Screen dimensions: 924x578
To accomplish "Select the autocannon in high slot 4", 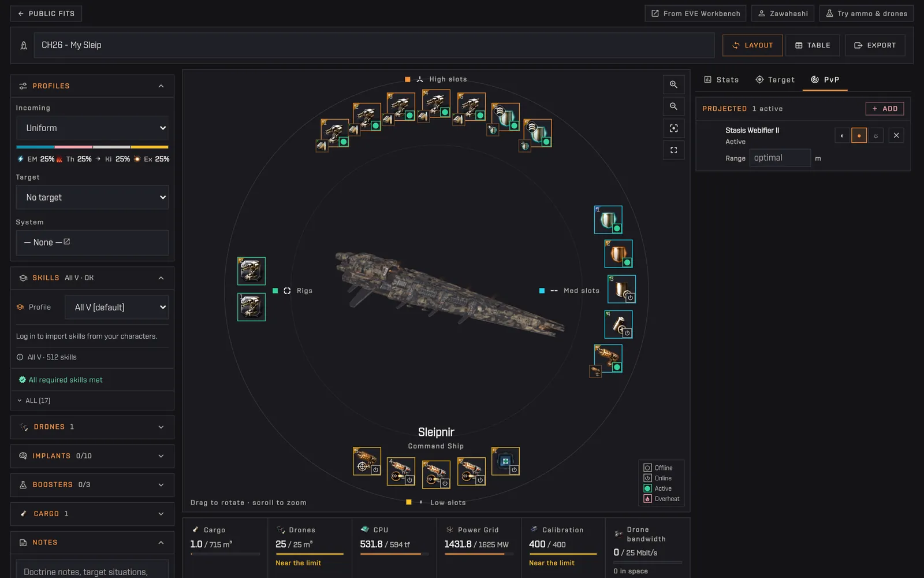I will [x=436, y=103].
